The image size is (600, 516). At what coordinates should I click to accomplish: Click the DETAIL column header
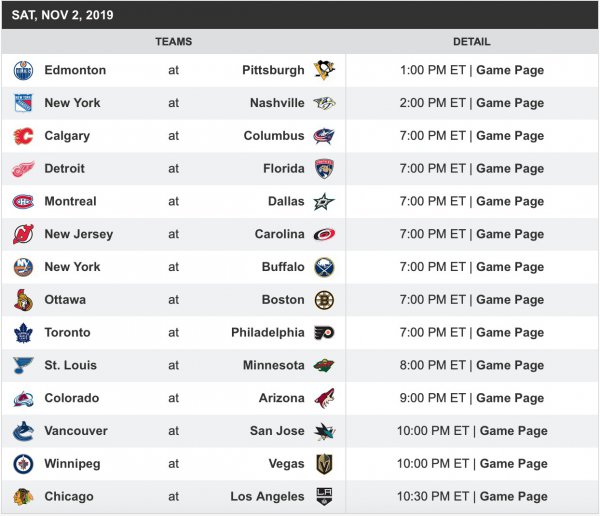pyautogui.click(x=472, y=42)
